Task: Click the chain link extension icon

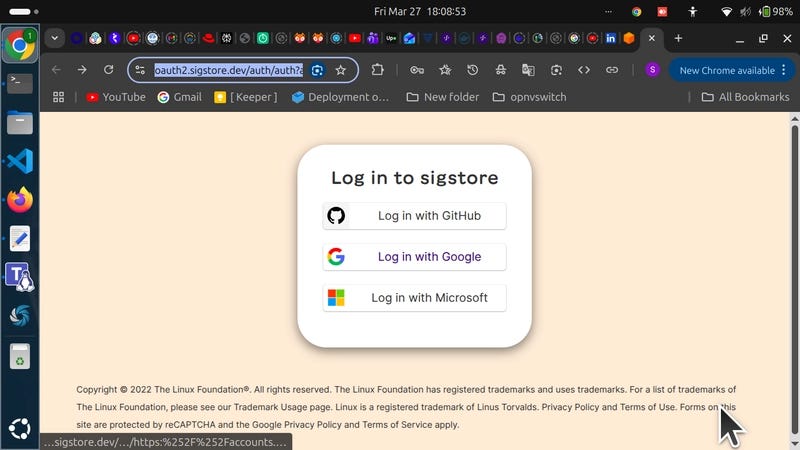Action: [612, 70]
